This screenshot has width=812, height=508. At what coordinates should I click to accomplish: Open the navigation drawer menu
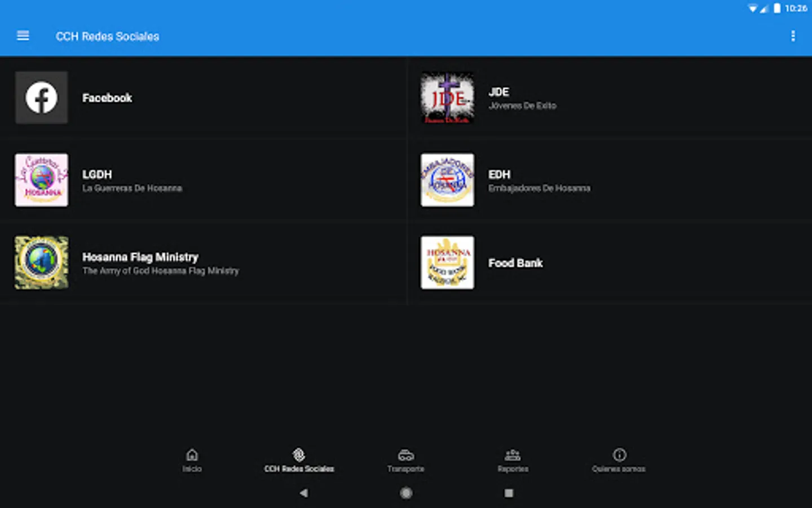(23, 36)
